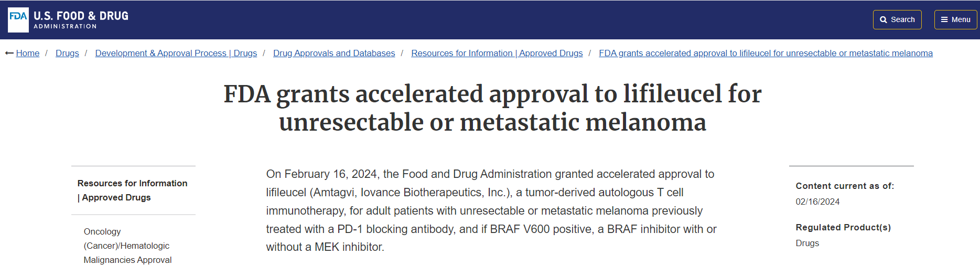Screen dimensions: 980x265
Task: Click the lifileucel melanoma approval breadcrumb link
Action: [766, 53]
